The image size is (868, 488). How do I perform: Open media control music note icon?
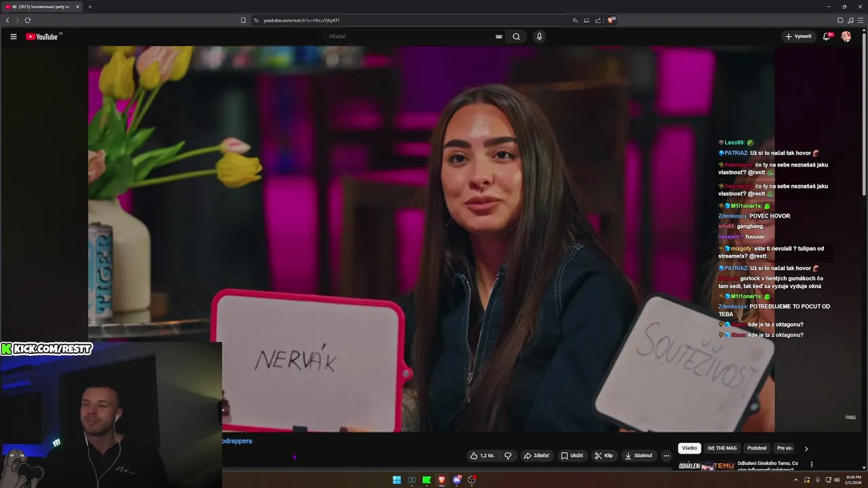click(850, 20)
